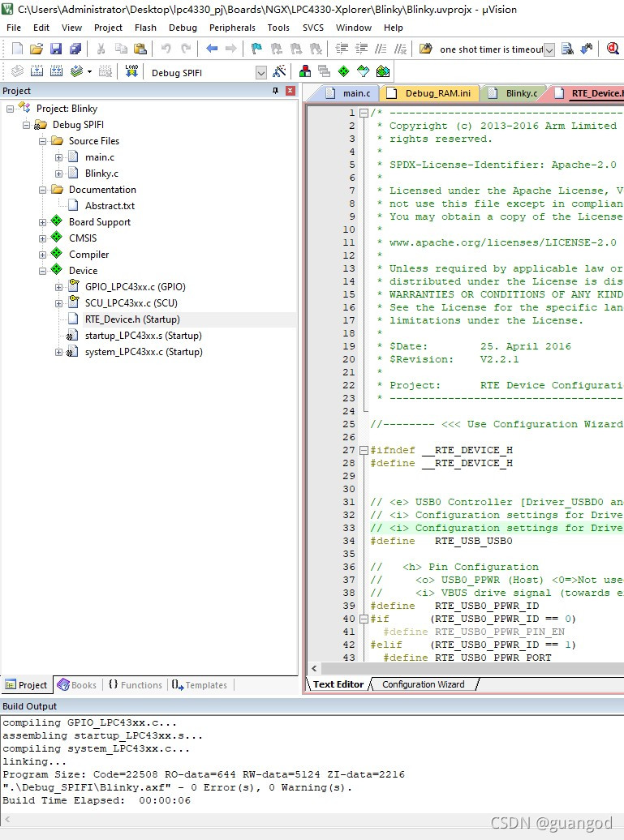Click the Build target icon
This screenshot has width=624, height=840.
[37, 71]
